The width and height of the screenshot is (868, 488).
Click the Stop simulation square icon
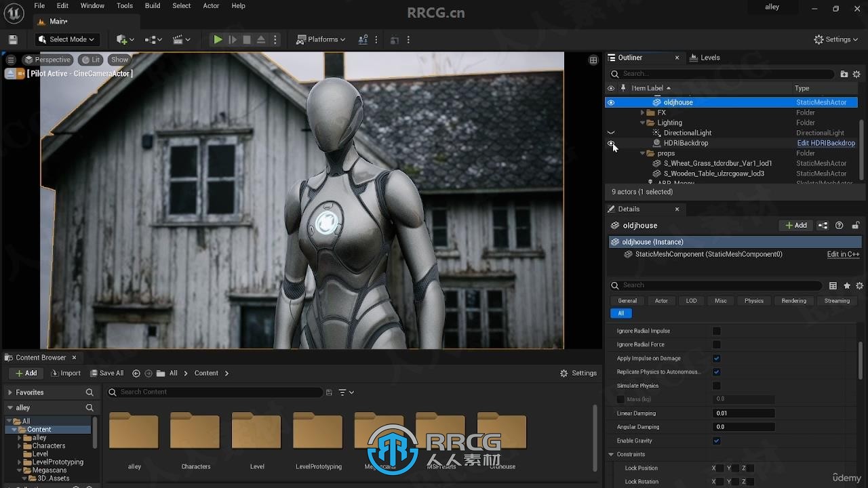(247, 40)
